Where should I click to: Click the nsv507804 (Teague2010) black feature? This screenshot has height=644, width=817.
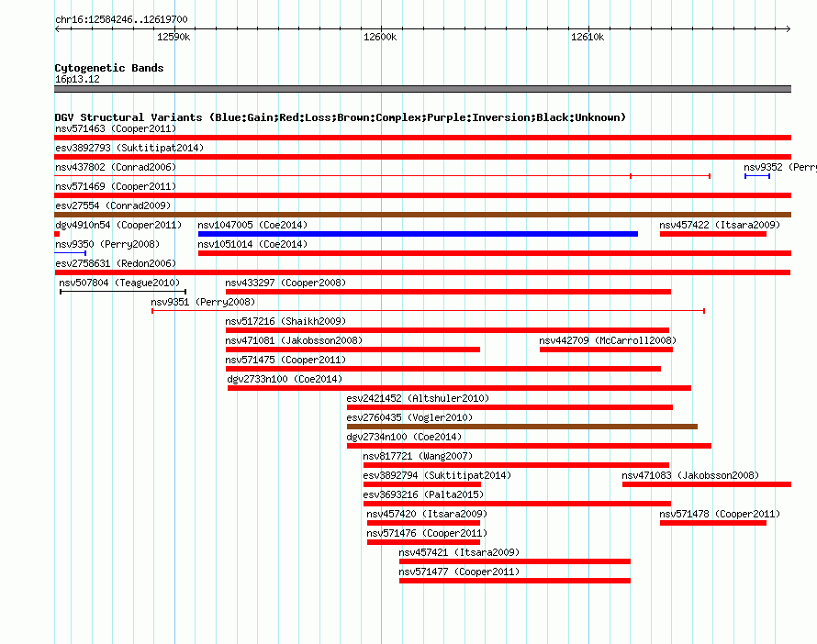tap(123, 292)
